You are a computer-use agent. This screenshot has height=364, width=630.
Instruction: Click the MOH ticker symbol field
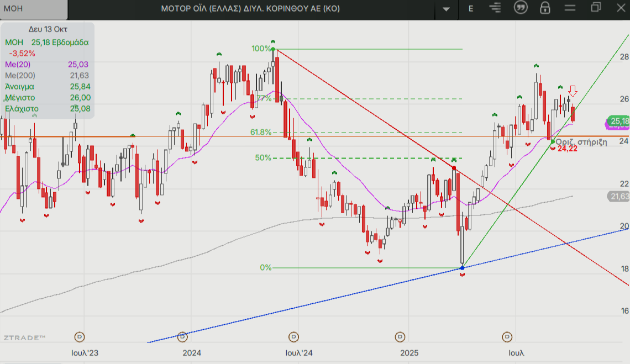coord(33,9)
